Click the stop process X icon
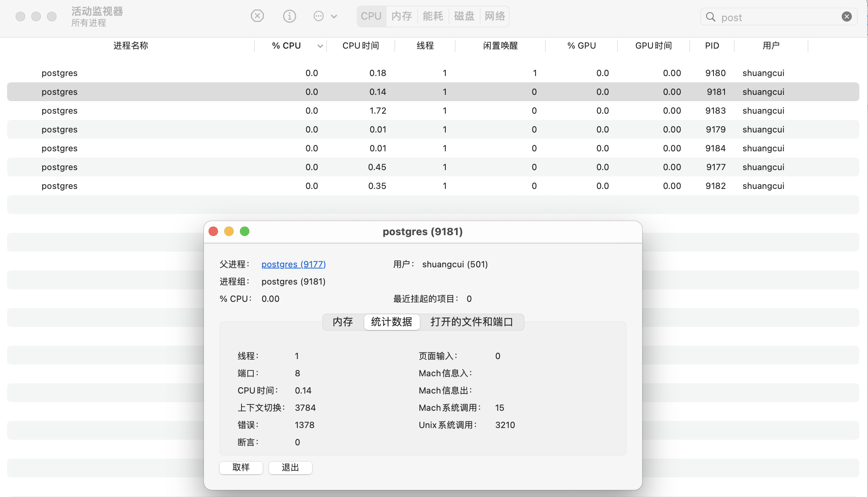 point(257,16)
